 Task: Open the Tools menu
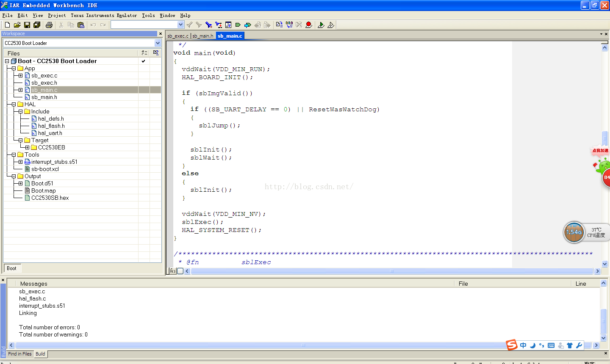click(148, 15)
